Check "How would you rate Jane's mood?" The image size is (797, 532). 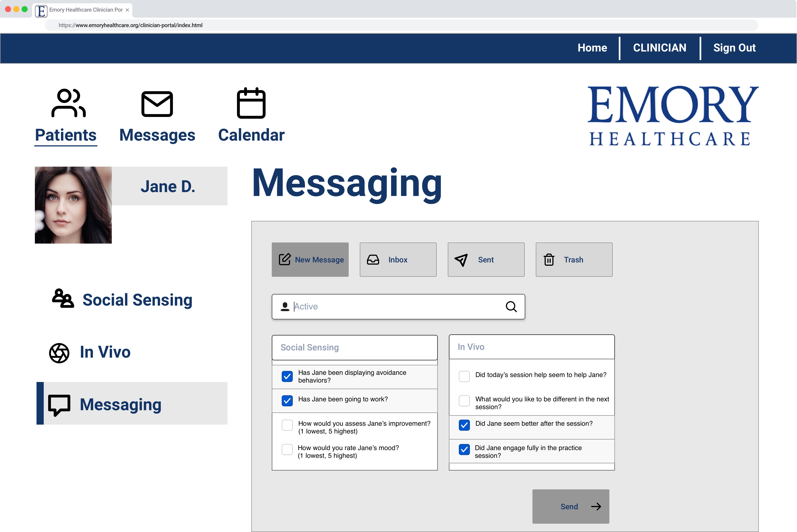tap(287, 450)
